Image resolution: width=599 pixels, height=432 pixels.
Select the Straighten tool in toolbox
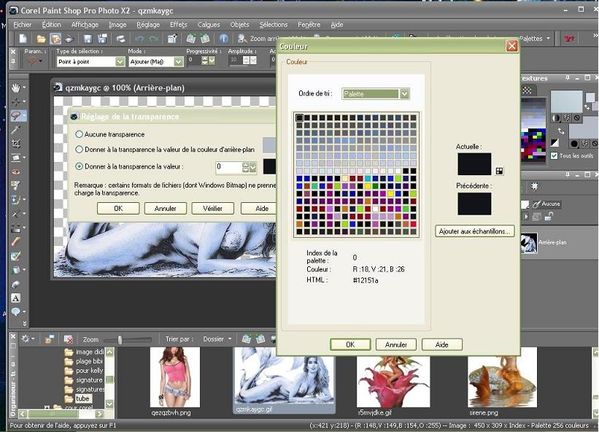(x=15, y=157)
